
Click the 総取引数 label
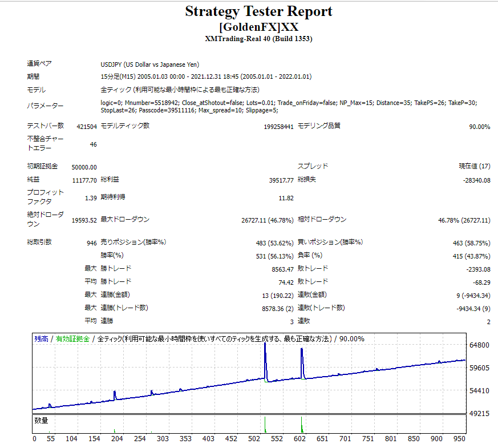click(x=39, y=242)
